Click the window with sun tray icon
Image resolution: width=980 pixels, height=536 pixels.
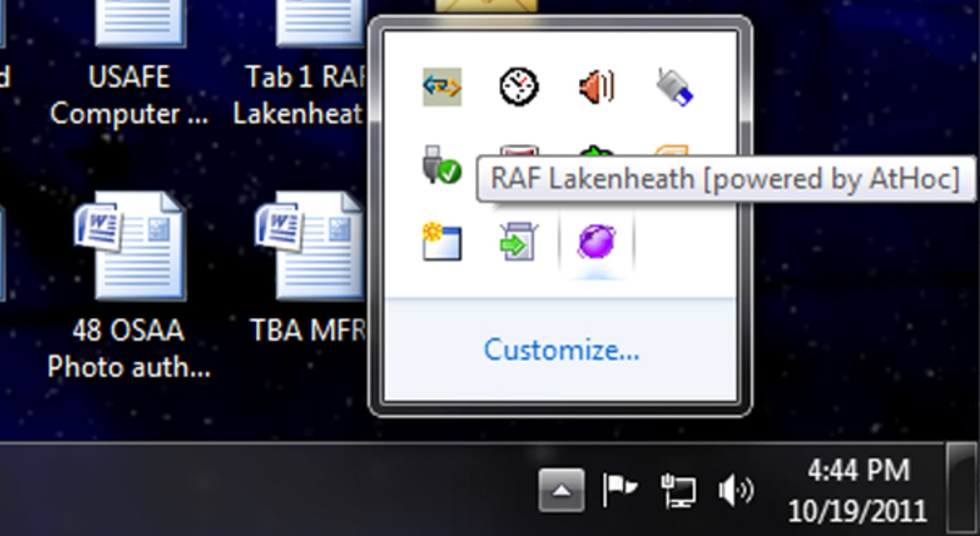click(x=441, y=242)
